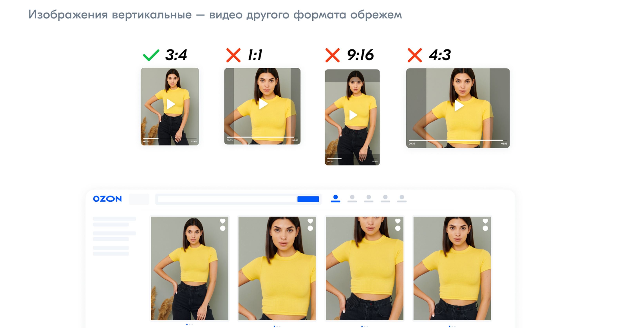Open the third product card image

[365, 268]
